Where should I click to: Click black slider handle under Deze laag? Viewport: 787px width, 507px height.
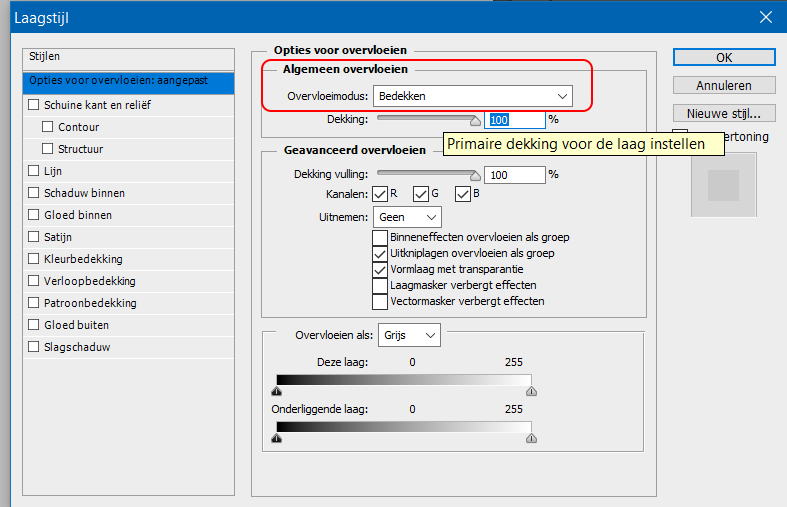point(277,393)
